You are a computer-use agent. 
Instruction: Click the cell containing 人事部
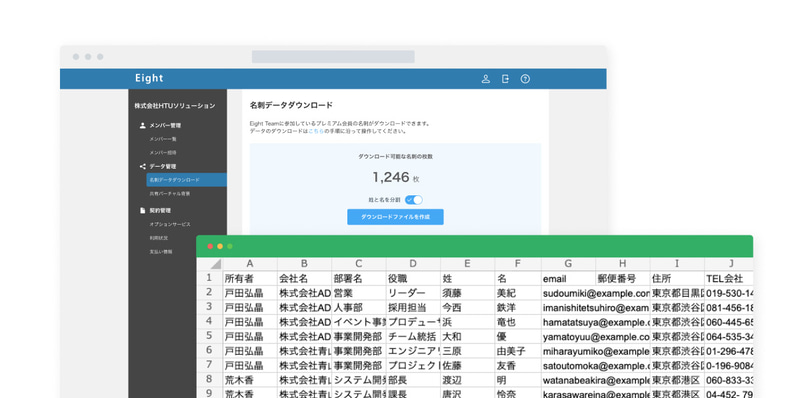(x=359, y=308)
